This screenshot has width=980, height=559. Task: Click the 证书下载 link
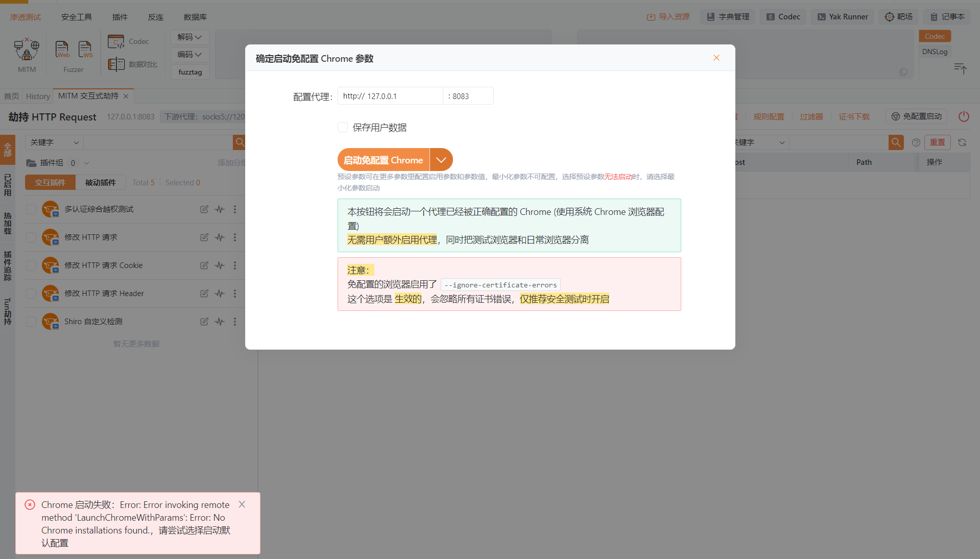tap(854, 116)
